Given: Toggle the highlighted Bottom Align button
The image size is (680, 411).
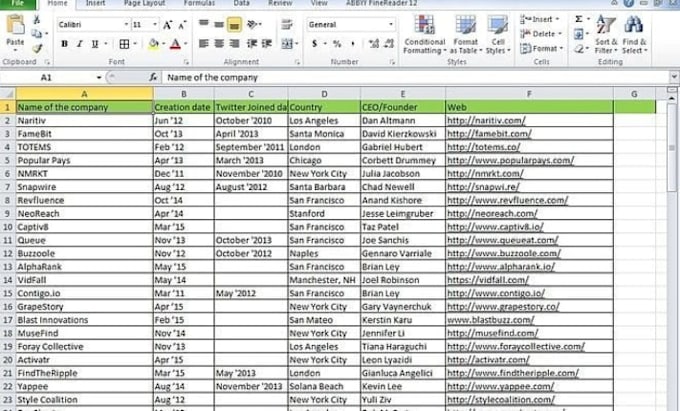Looking at the screenshot, I should [234, 25].
